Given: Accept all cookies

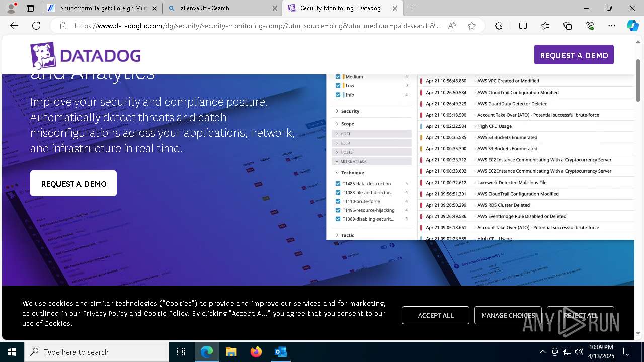Looking at the screenshot, I should pyautogui.click(x=436, y=315).
